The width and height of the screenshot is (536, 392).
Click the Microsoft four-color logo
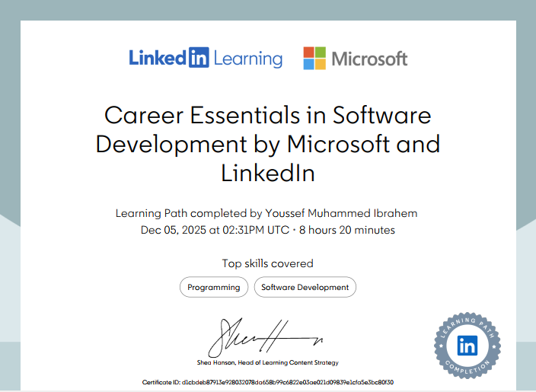point(314,58)
